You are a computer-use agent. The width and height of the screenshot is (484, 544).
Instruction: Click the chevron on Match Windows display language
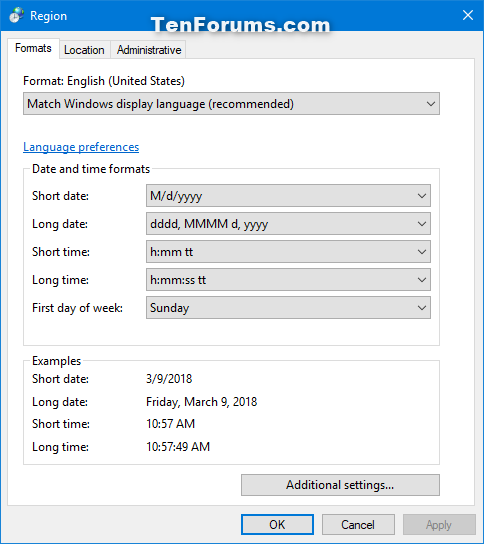click(x=431, y=104)
